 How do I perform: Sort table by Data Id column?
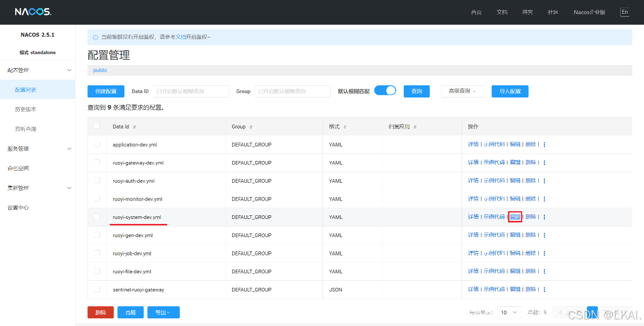(135, 127)
